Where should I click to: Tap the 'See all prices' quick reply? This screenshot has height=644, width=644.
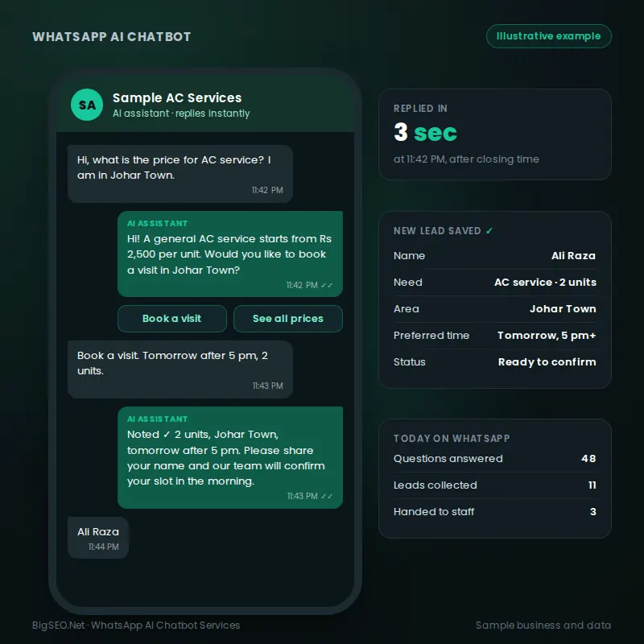pos(288,318)
